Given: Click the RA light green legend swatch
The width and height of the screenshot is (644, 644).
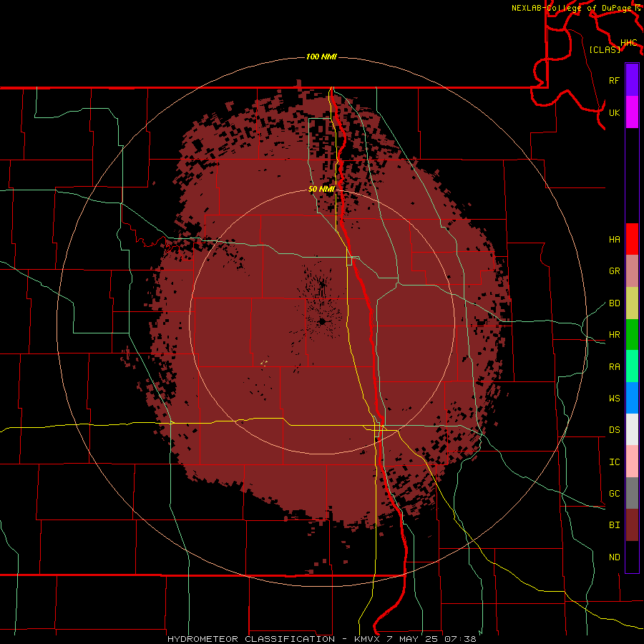Looking at the screenshot, I should pos(632,366).
